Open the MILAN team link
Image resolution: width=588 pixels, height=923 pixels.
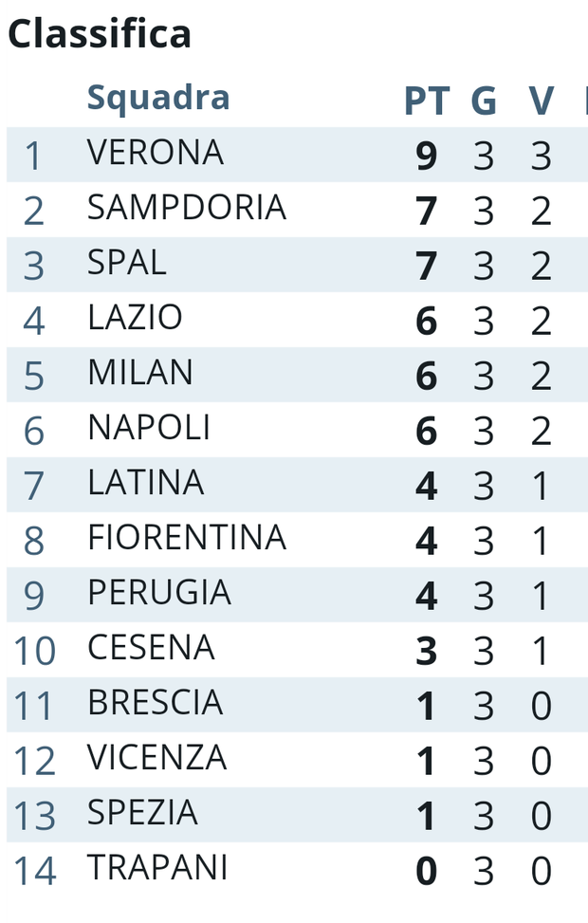coord(140,373)
